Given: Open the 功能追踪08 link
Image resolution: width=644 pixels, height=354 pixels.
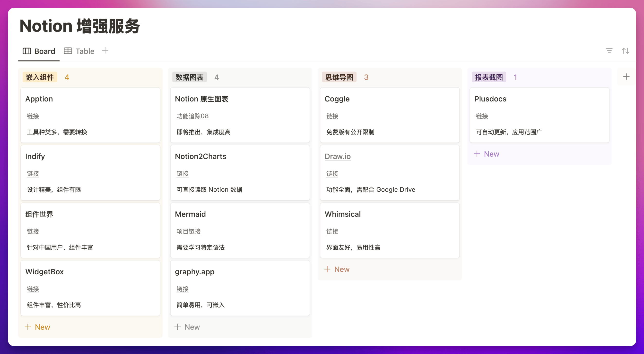Looking at the screenshot, I should click(192, 116).
